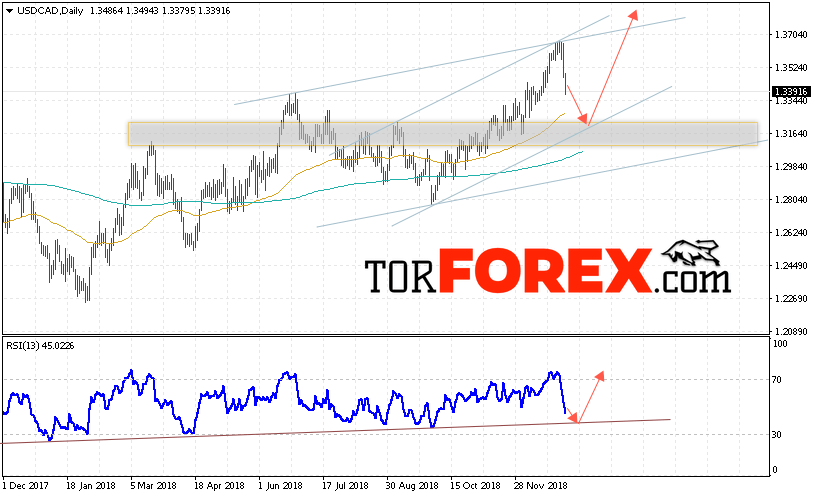Click the 1.20890 price axis label
The height and width of the screenshot is (497, 815).
791,331
